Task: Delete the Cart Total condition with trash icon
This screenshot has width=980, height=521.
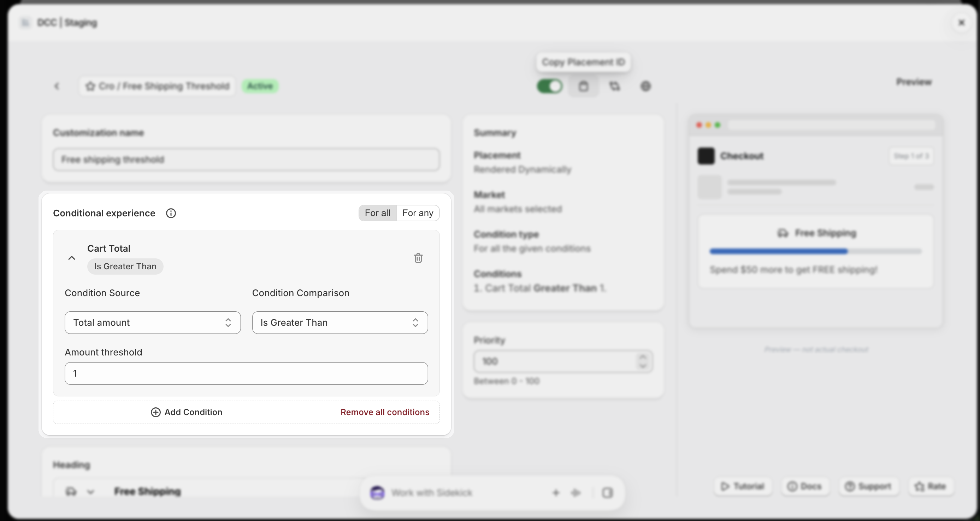Action: [x=418, y=258]
